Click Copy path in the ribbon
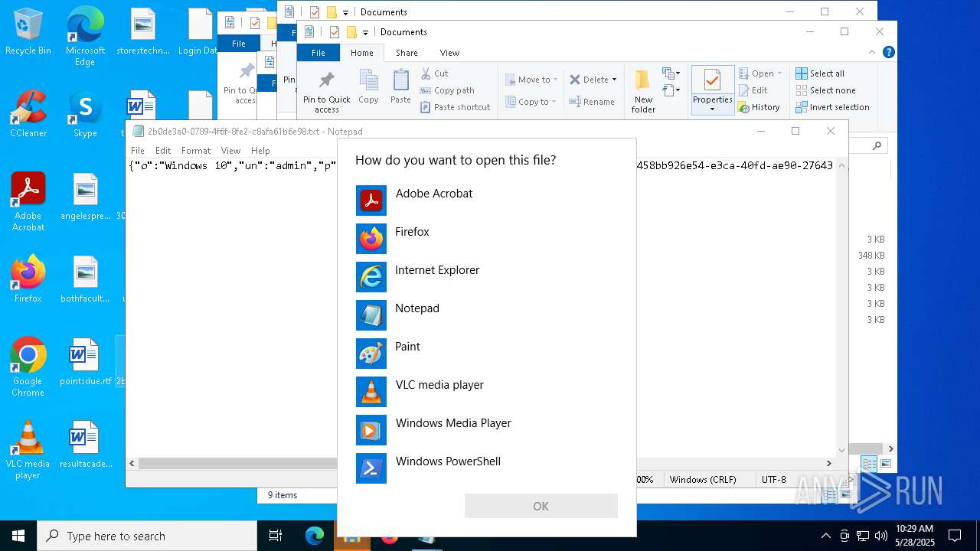Screen dimensions: 980x551 pyautogui.click(x=447, y=90)
